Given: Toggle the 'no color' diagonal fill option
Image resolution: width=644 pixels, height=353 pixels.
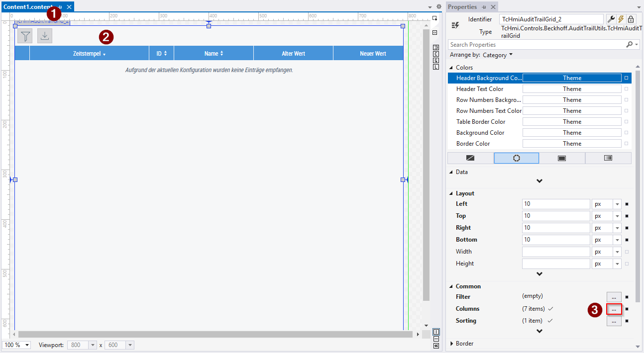Looking at the screenshot, I should point(470,158).
